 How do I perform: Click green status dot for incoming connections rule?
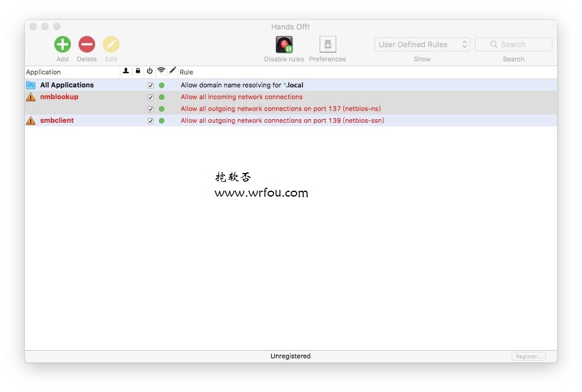[x=161, y=97]
